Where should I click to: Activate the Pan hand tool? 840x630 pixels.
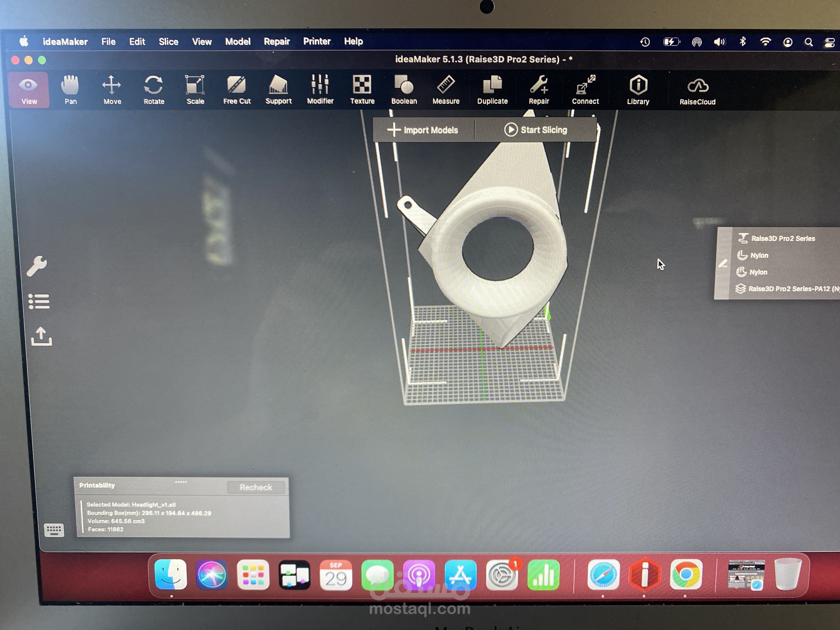pos(70,90)
